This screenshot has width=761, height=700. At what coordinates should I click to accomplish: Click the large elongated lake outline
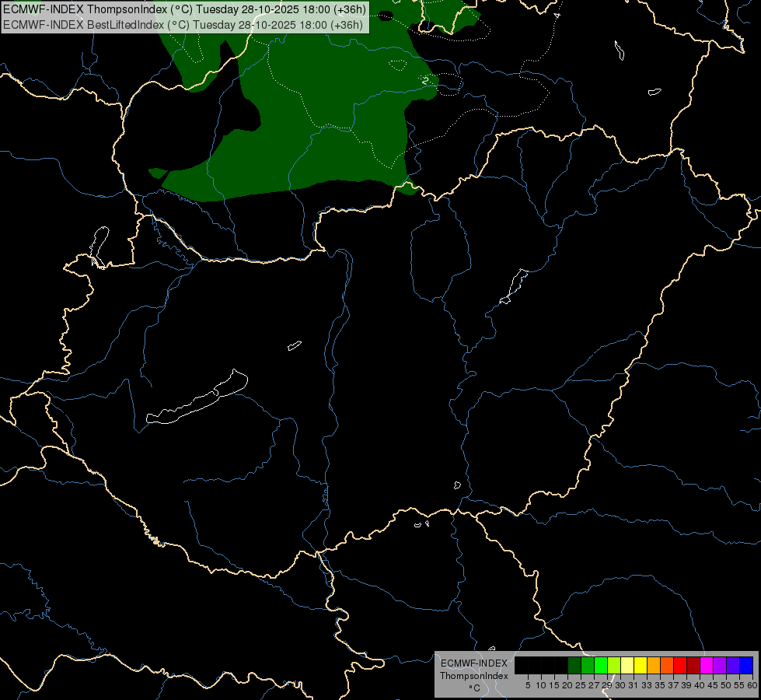coord(197,398)
